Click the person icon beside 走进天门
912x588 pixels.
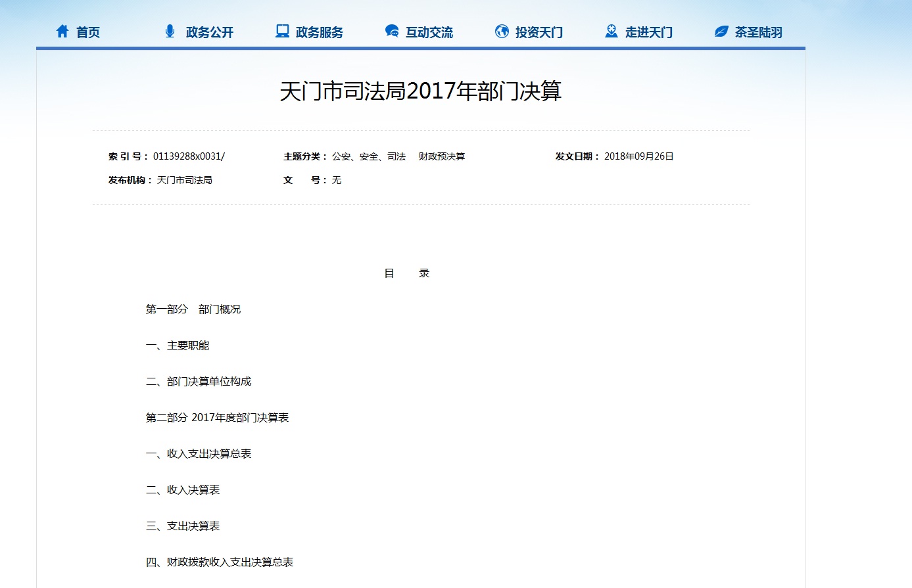coord(612,32)
